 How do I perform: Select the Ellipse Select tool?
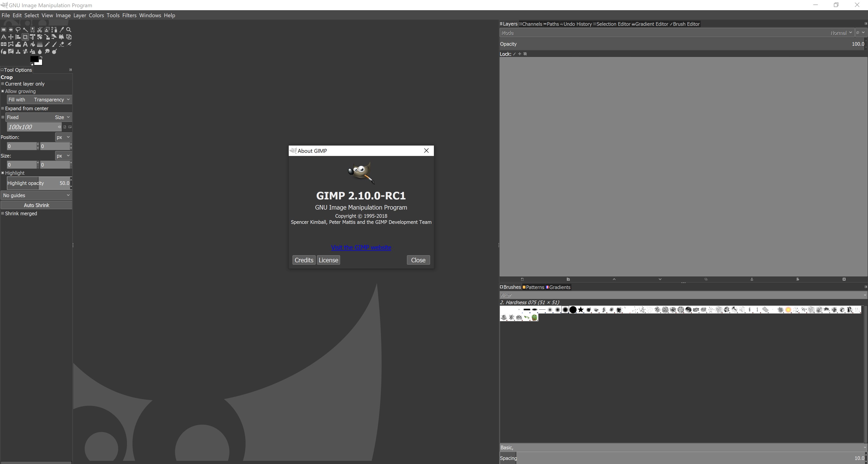(x=11, y=30)
